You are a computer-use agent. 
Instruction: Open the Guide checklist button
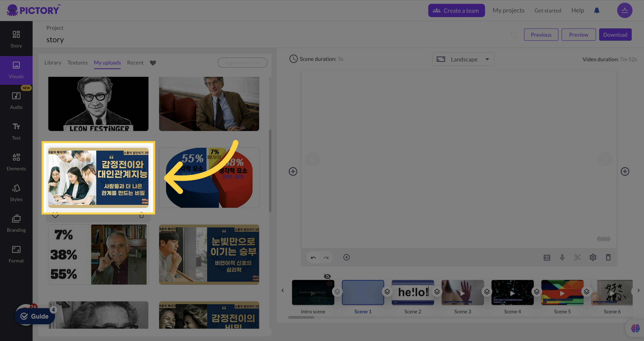(35, 316)
